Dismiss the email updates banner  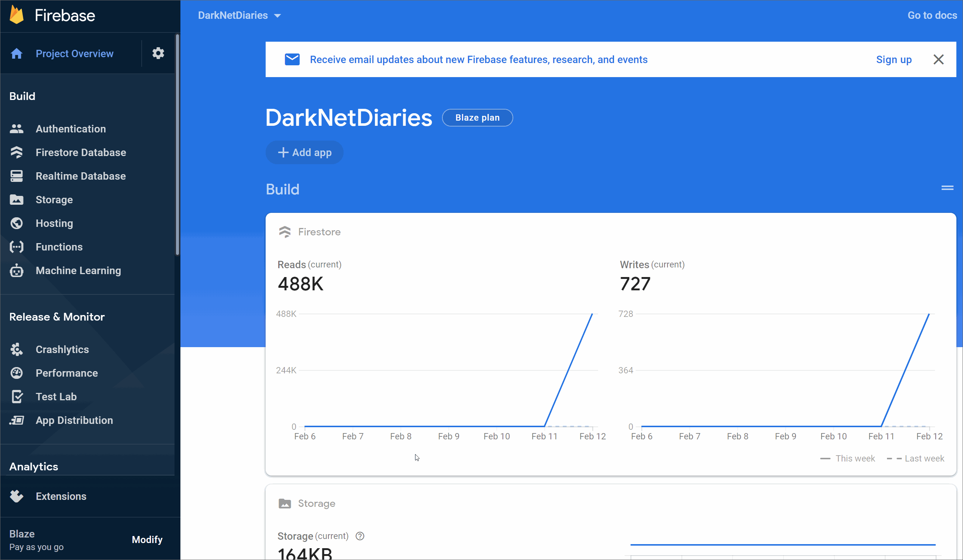(x=938, y=60)
